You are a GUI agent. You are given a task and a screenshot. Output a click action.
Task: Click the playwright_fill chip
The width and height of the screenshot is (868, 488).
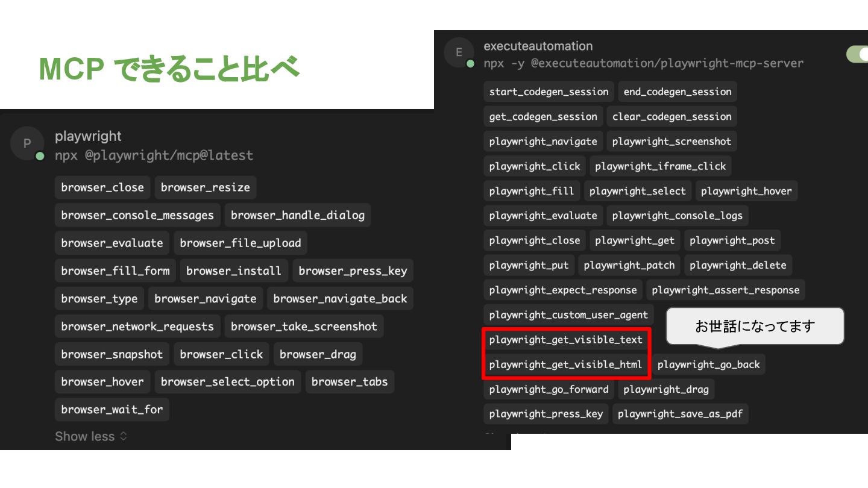[x=532, y=190]
